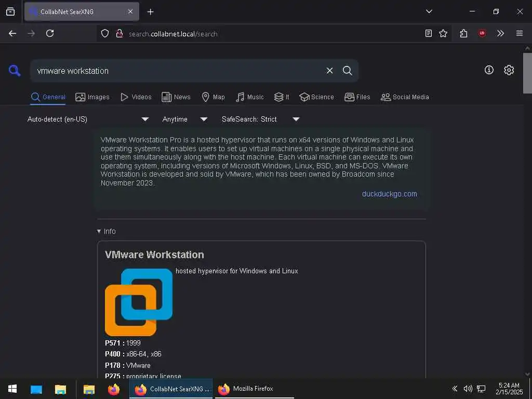List all tabs dropdown arrow
532x399 pixels.
[429, 11]
